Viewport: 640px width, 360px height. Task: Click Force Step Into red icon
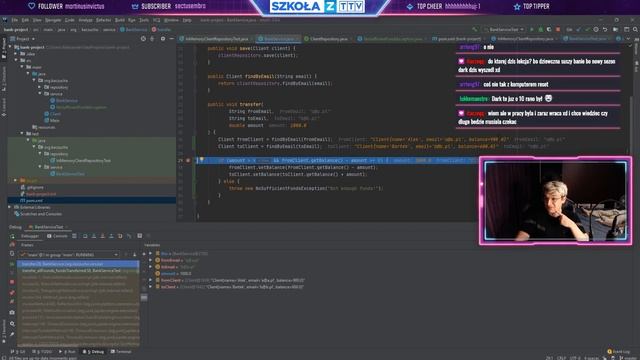pos(102,236)
